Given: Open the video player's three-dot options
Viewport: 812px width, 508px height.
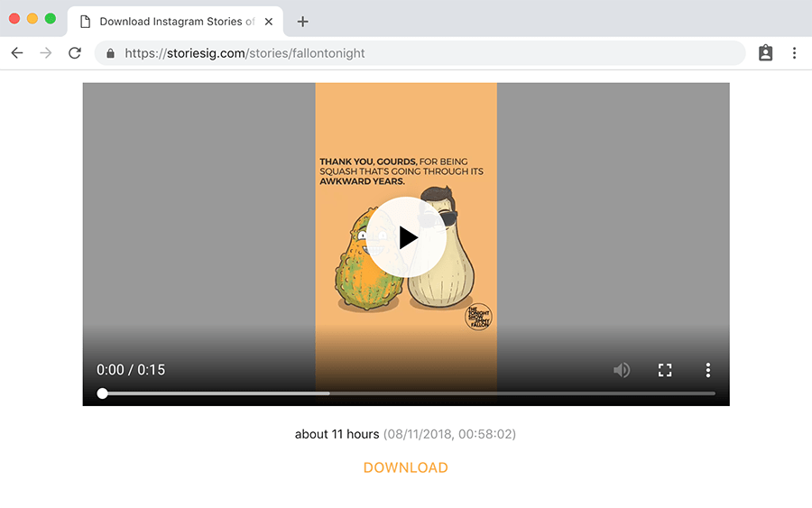Looking at the screenshot, I should pyautogui.click(x=708, y=370).
